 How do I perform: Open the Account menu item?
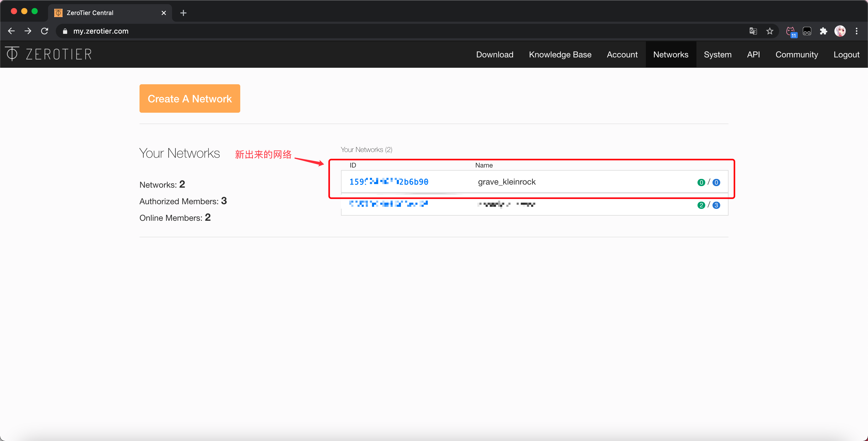click(622, 55)
